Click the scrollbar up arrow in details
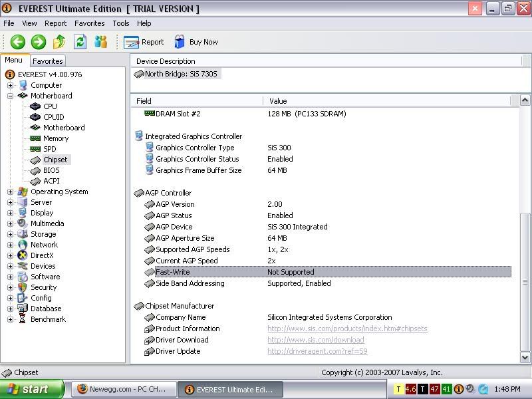This screenshot has height=399, width=532. click(x=525, y=100)
